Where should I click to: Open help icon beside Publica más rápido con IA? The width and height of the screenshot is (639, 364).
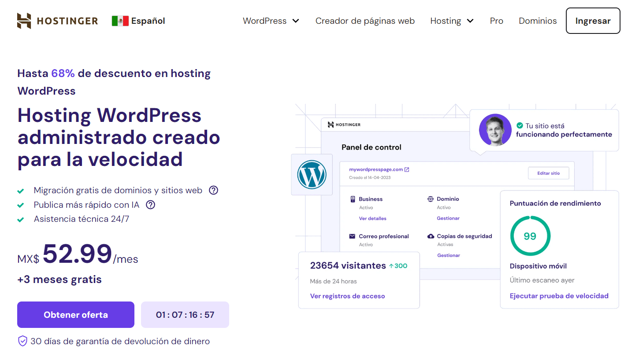(x=150, y=205)
